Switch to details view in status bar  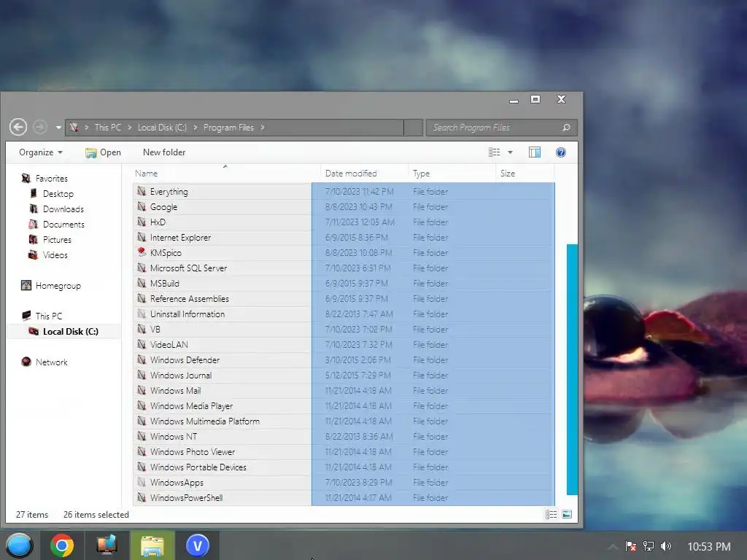pyautogui.click(x=551, y=514)
